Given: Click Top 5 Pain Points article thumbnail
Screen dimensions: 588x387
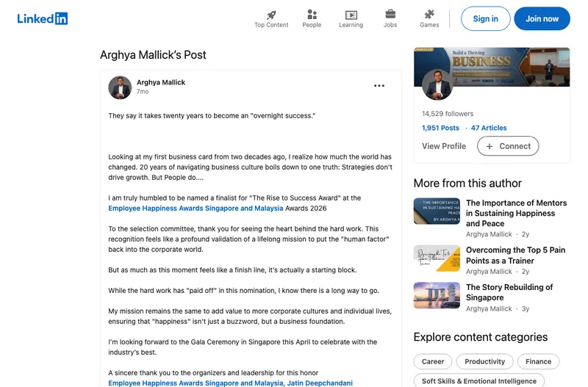Looking at the screenshot, I should (x=437, y=258).
